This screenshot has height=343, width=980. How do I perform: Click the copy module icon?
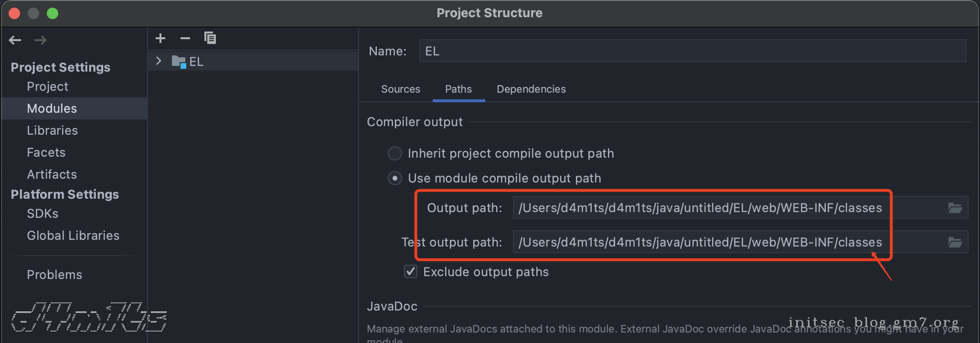(210, 38)
